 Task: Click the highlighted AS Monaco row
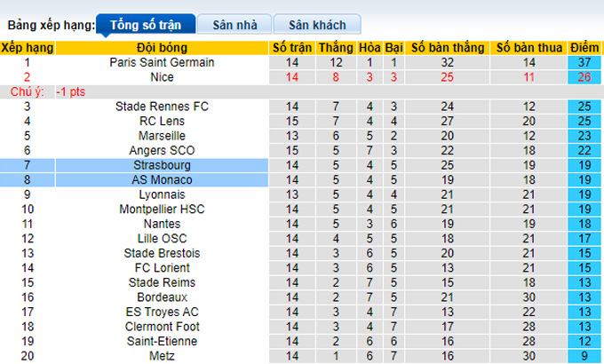163,179
